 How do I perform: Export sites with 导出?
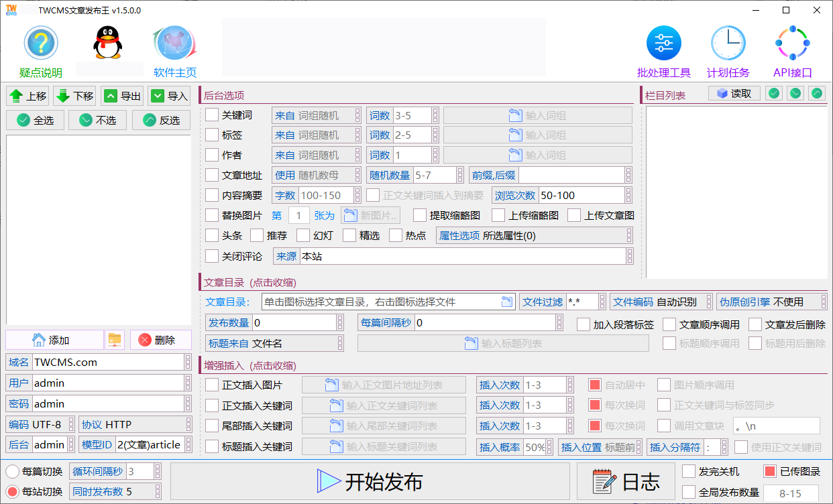point(122,96)
